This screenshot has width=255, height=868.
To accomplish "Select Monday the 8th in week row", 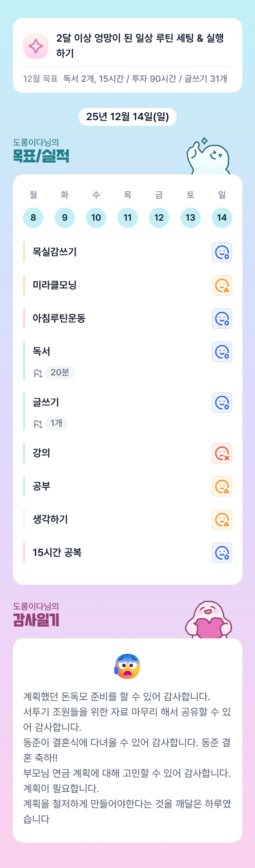I will (x=33, y=218).
